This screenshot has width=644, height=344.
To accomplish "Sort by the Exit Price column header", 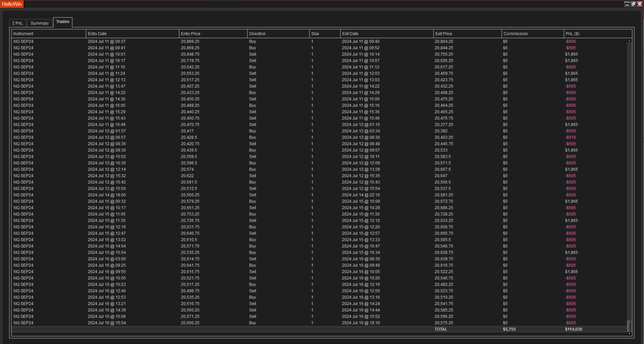I will pyautogui.click(x=467, y=34).
